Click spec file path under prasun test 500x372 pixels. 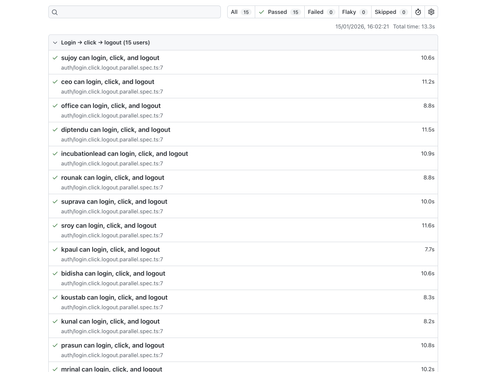point(112,356)
